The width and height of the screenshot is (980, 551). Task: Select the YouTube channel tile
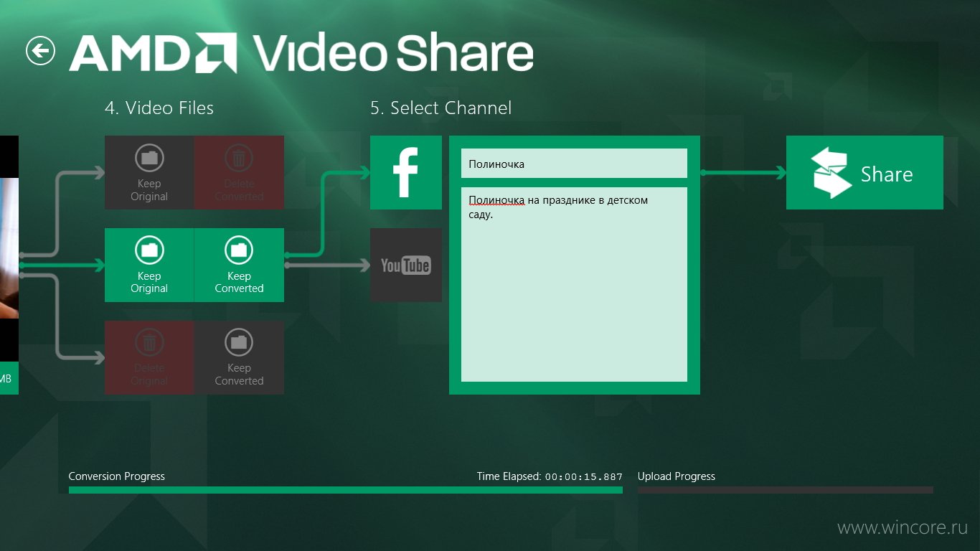(x=406, y=265)
